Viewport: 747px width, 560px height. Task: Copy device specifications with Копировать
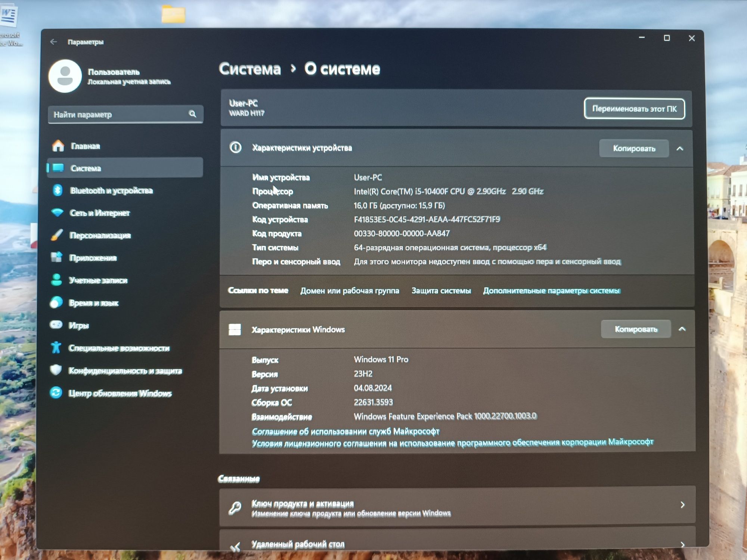click(634, 148)
